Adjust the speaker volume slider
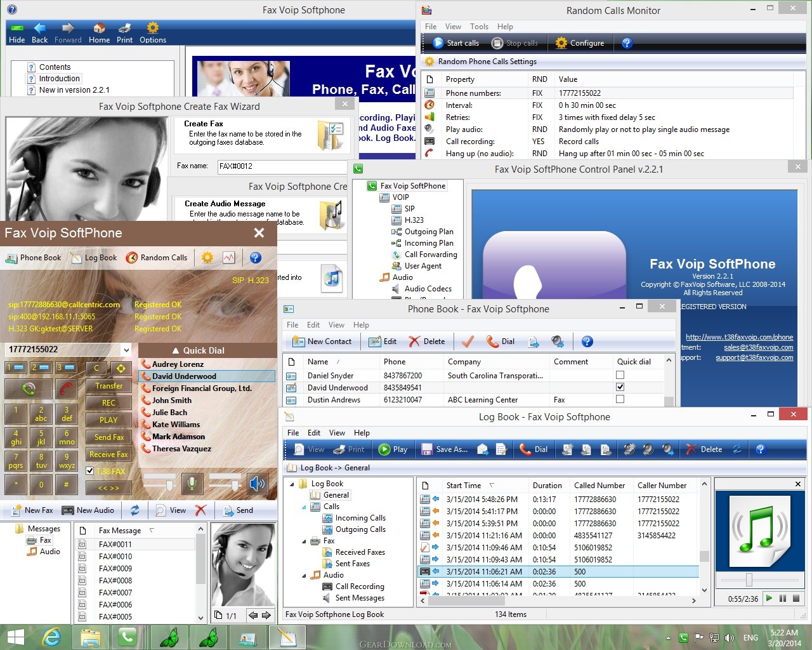This screenshot has width=812, height=650. coord(235,485)
